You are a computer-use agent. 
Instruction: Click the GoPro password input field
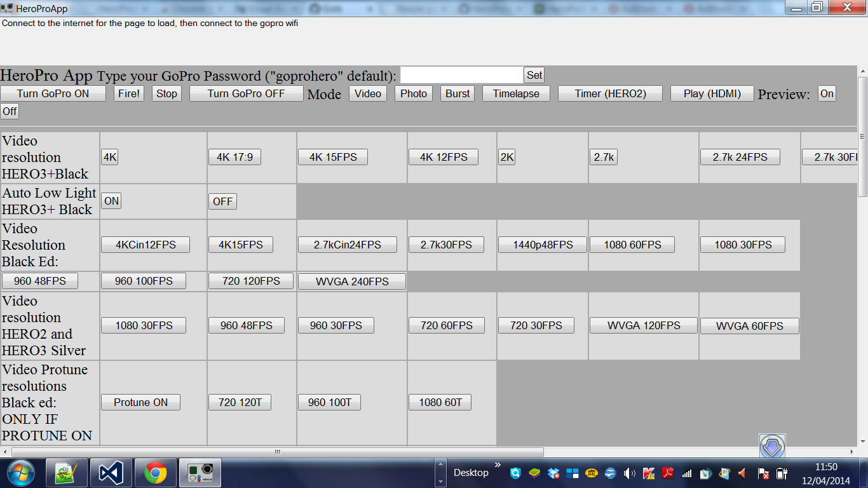pyautogui.click(x=461, y=75)
